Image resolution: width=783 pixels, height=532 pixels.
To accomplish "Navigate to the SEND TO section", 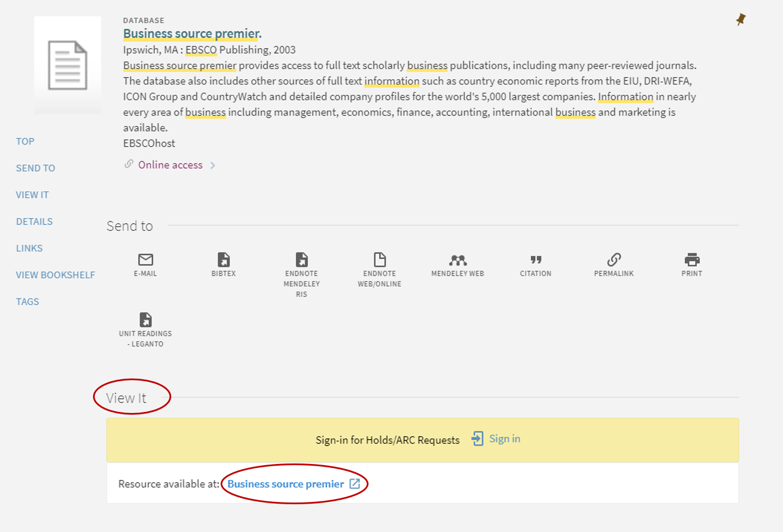I will tap(35, 168).
